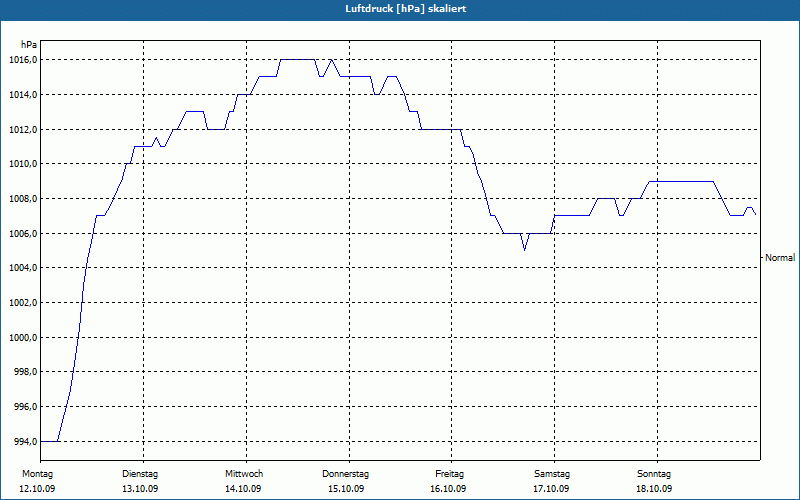Select the 1000,0 axis value
Viewport: 800px width, 500px height.
[22, 338]
